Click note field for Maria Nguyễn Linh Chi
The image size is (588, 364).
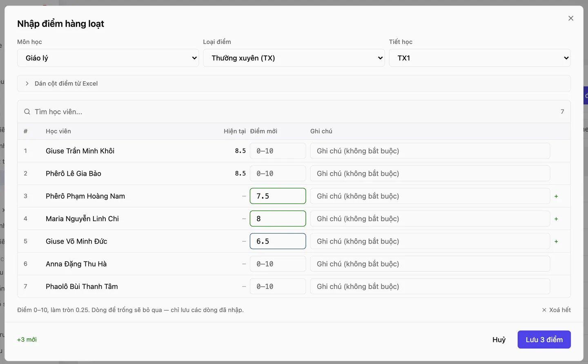430,219
